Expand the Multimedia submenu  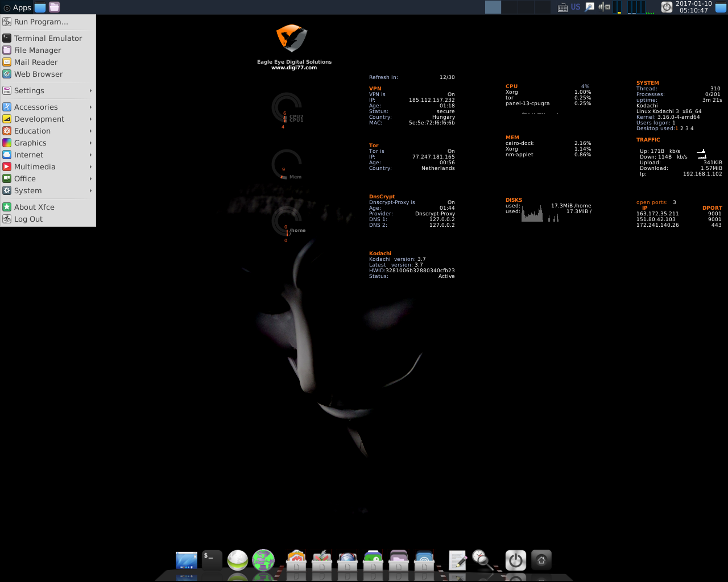click(x=48, y=167)
